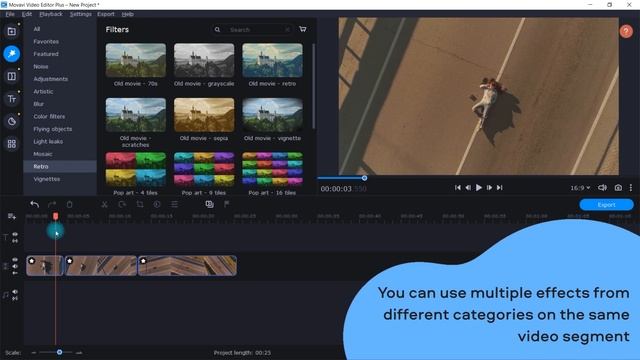The height and width of the screenshot is (360, 640).
Task: Open the Help menu
Action: 127,14
